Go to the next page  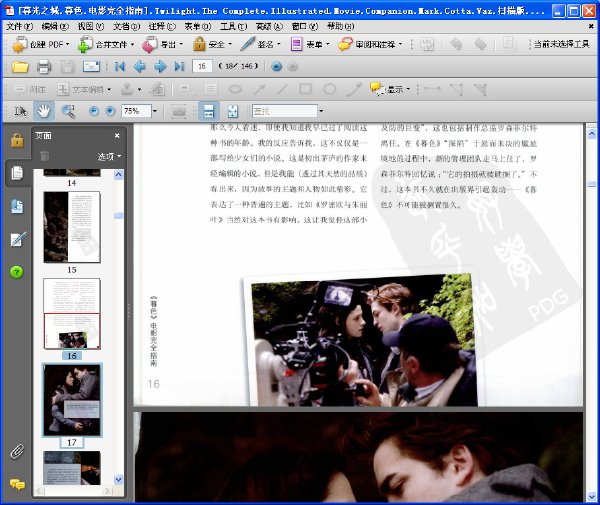coord(160,67)
